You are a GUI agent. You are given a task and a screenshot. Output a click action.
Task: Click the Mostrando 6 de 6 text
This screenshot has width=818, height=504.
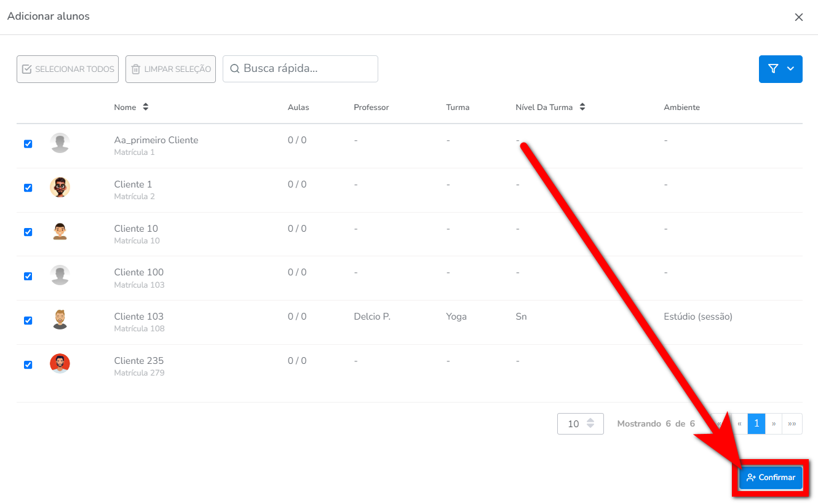click(656, 423)
